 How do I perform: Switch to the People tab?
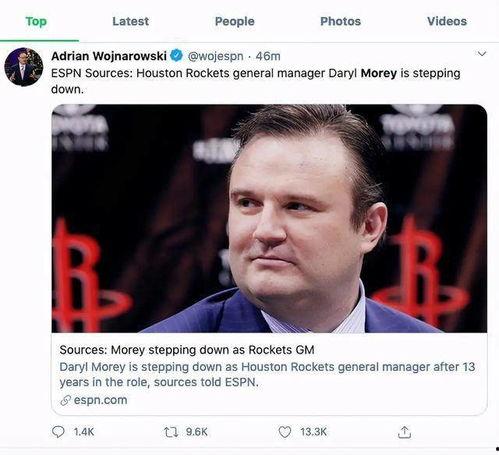click(235, 21)
